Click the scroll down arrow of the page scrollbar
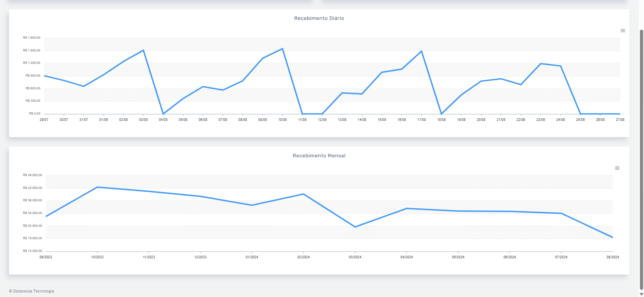 click(641, 294)
